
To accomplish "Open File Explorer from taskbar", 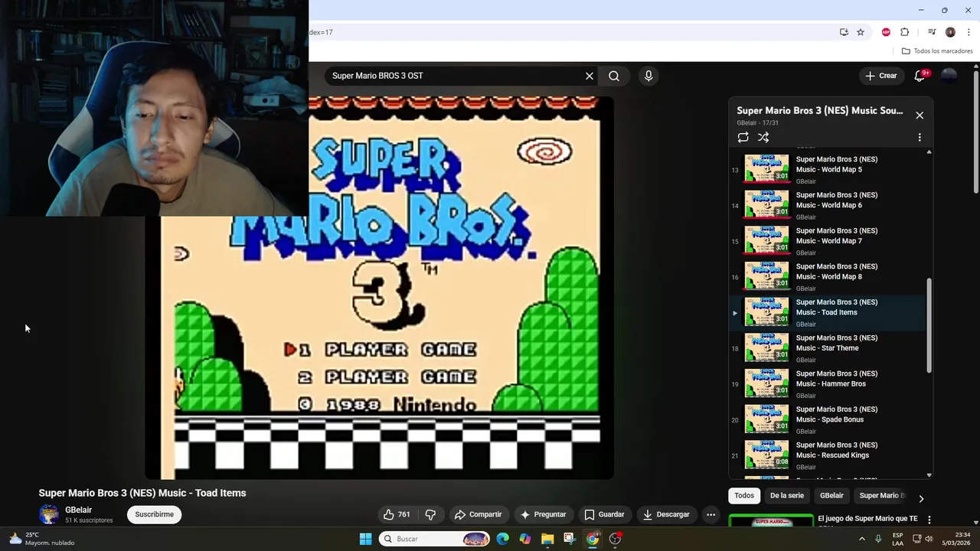I will pyautogui.click(x=547, y=539).
